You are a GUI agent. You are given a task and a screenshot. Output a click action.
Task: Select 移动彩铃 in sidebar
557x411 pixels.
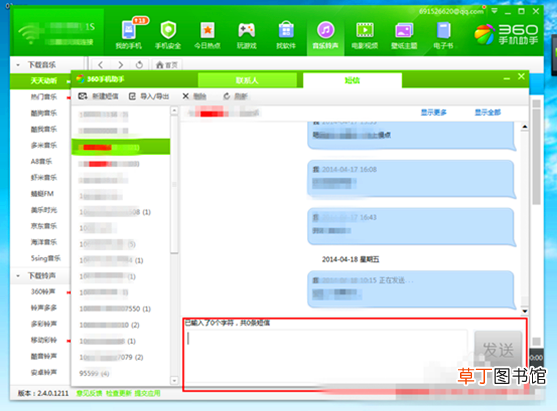[43, 340]
